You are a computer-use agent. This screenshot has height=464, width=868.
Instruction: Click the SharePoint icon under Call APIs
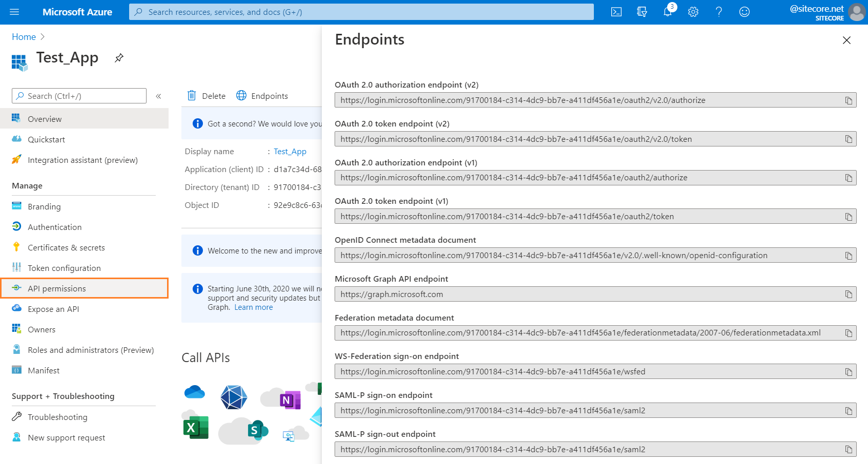click(258, 430)
